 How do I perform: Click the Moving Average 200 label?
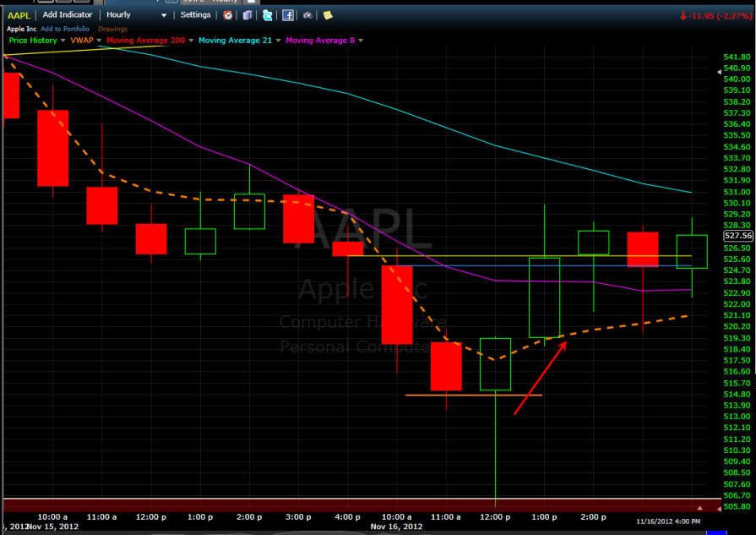click(x=145, y=41)
